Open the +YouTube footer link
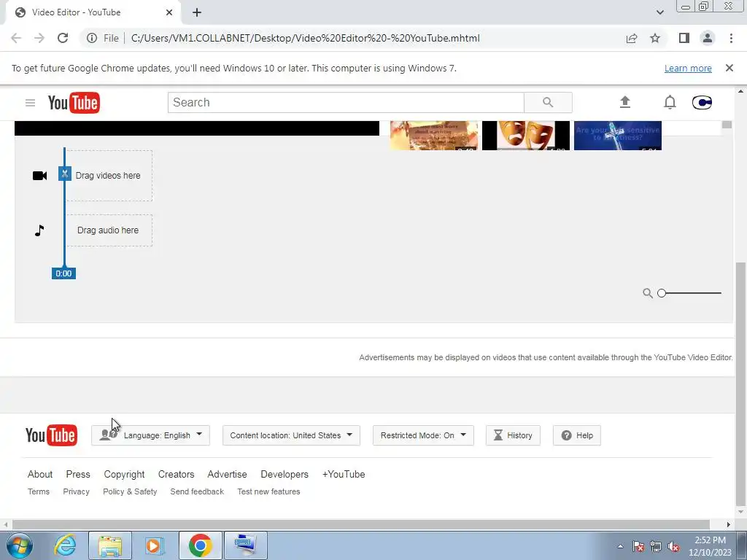This screenshot has width=747, height=560. pyautogui.click(x=344, y=474)
